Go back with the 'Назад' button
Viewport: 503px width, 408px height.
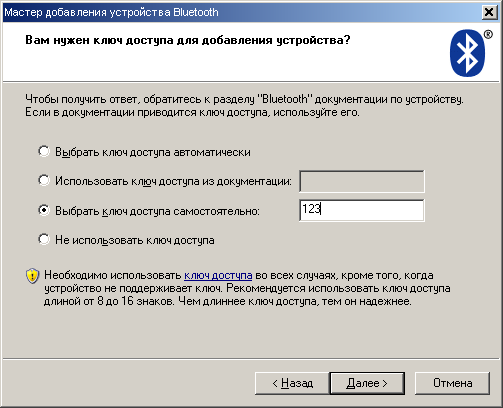tap(292, 383)
